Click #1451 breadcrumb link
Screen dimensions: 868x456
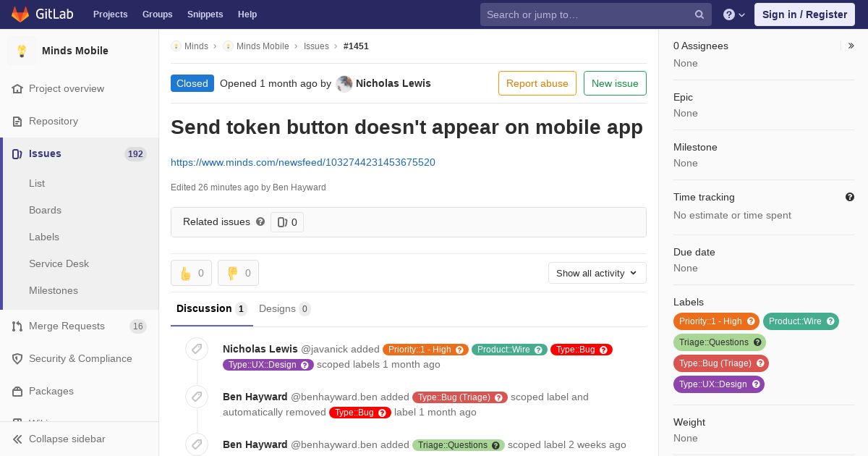tap(356, 46)
